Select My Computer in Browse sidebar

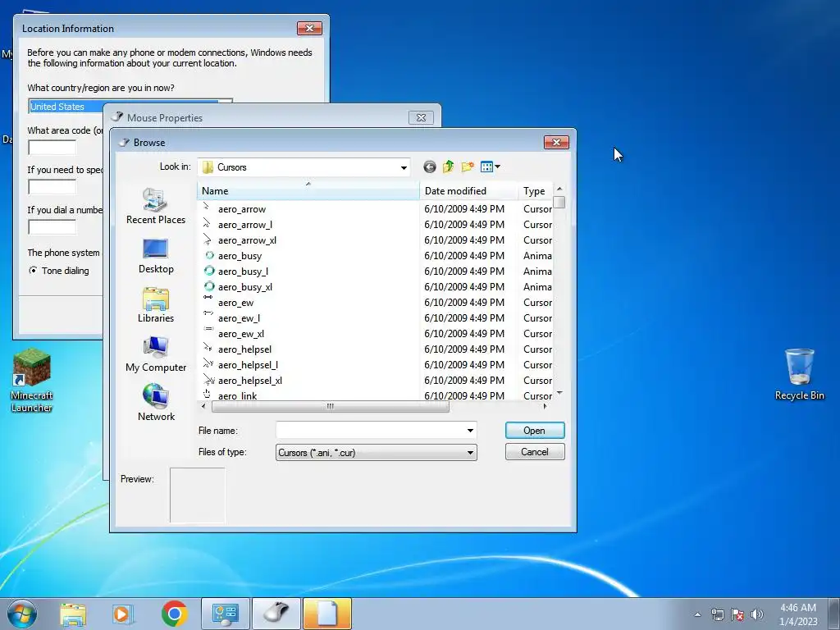pyautogui.click(x=156, y=354)
